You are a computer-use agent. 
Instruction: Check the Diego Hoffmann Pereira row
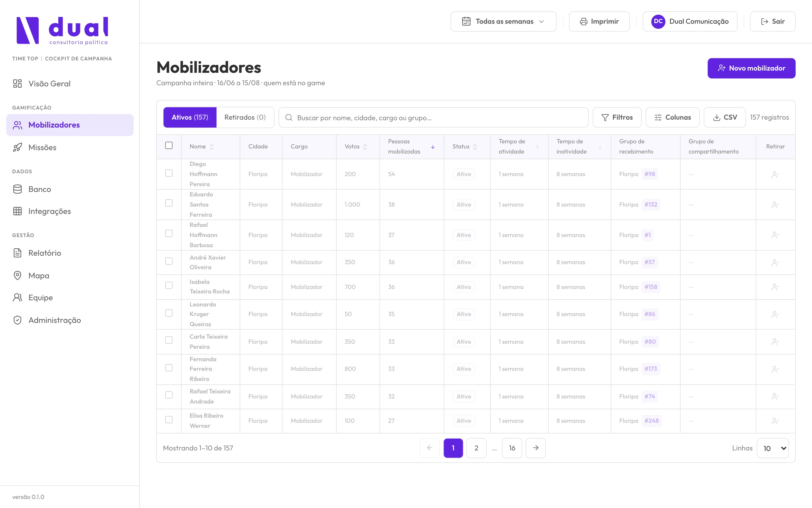pyautogui.click(x=169, y=173)
